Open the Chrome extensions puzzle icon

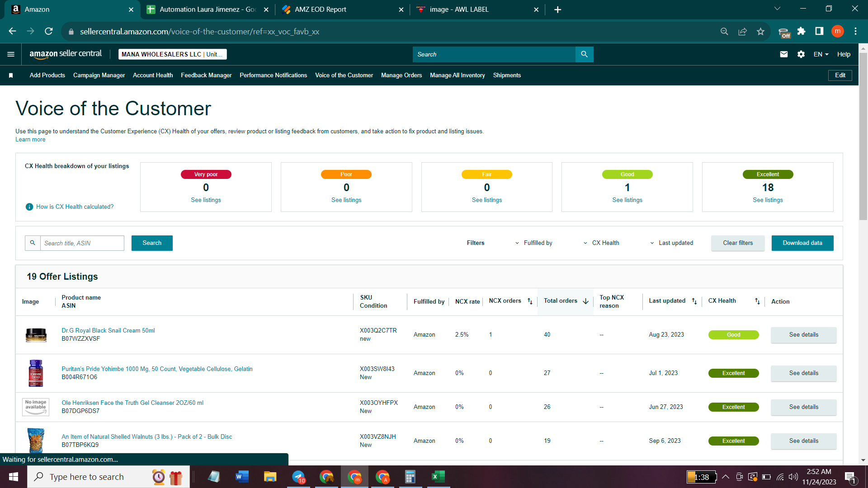click(802, 31)
